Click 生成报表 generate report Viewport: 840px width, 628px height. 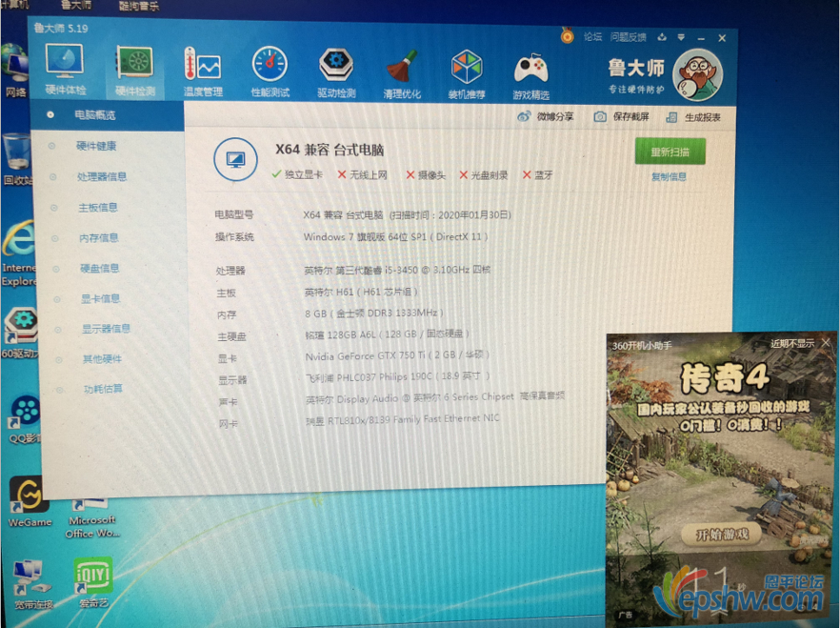click(x=693, y=117)
